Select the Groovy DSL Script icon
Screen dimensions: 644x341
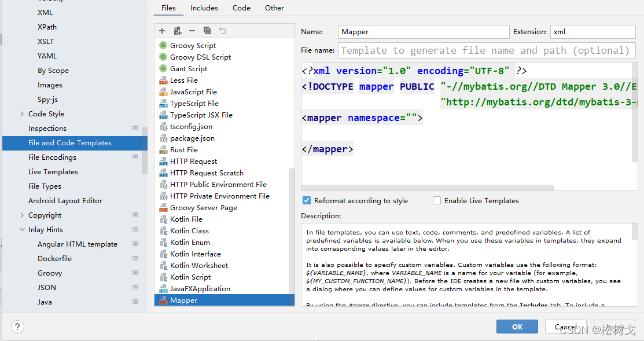(x=163, y=57)
